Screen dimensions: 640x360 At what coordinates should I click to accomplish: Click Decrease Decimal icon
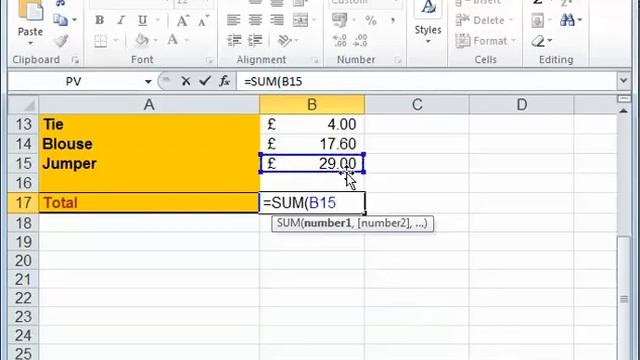point(361,40)
